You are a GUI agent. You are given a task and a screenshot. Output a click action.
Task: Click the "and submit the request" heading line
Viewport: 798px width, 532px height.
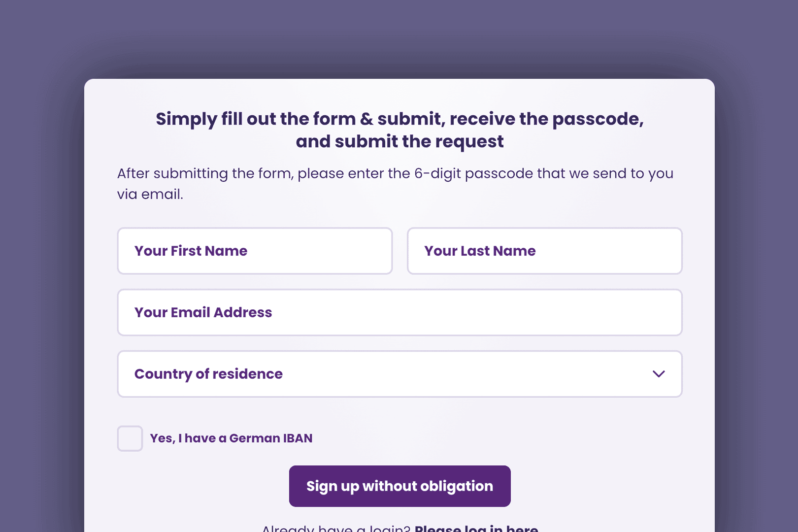coord(399,142)
